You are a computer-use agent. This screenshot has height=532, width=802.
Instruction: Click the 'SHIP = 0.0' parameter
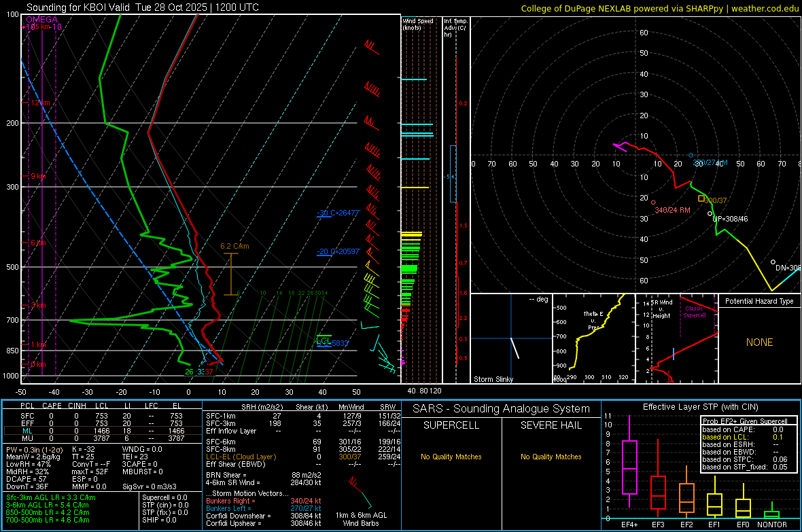tap(159, 520)
